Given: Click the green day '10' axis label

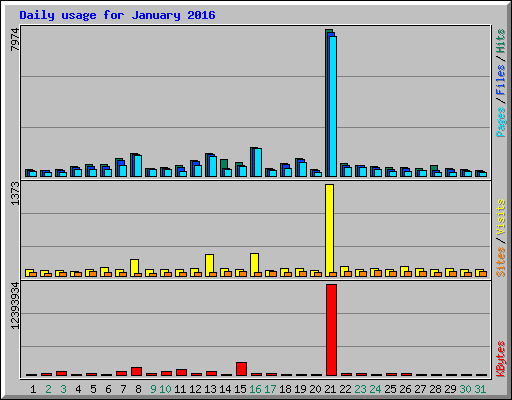Looking at the screenshot, I should 165,389.
